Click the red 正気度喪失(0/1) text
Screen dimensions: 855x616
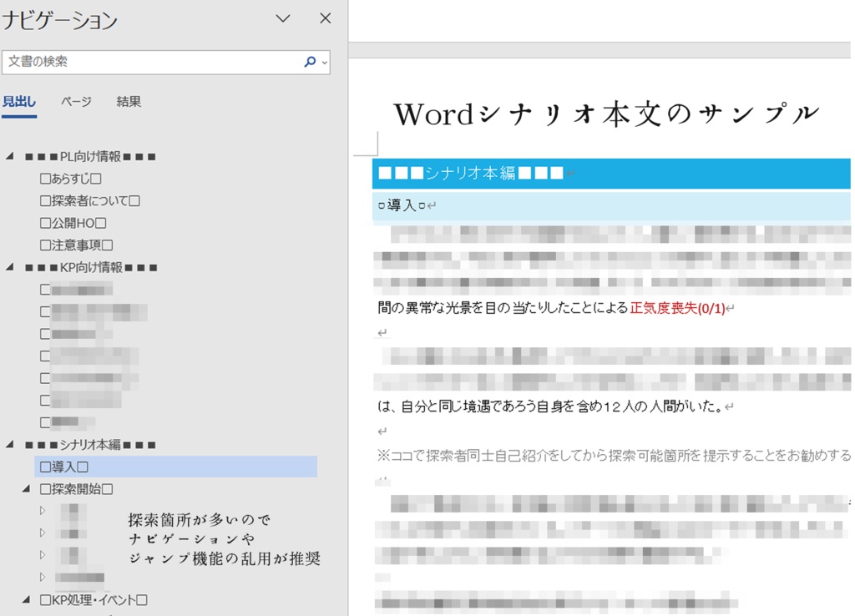coord(677,309)
